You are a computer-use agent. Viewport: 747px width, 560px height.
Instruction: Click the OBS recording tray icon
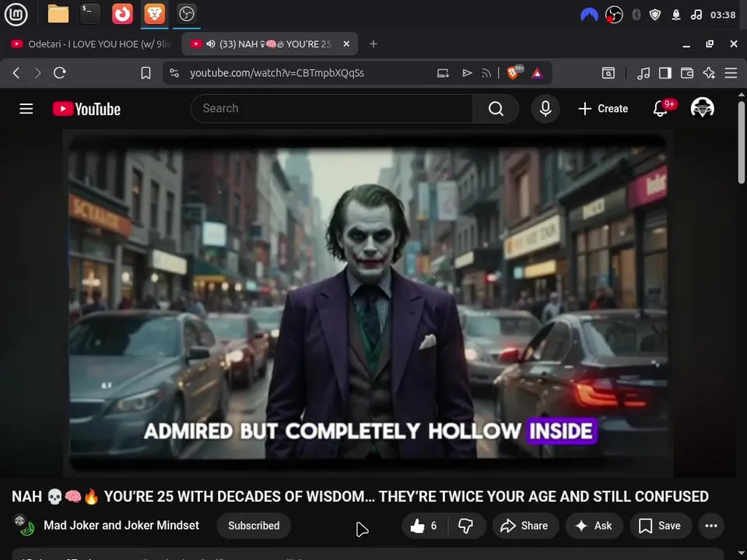pyautogui.click(x=614, y=16)
